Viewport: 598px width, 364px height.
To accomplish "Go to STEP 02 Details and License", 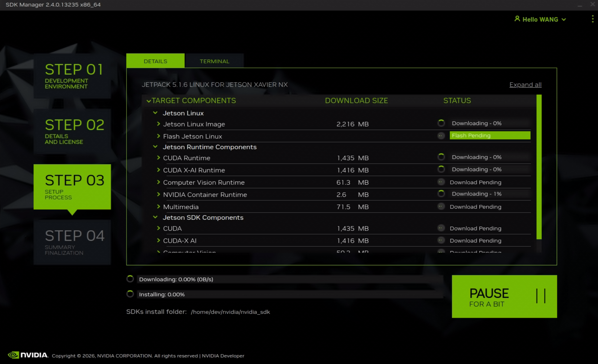I will click(x=72, y=131).
